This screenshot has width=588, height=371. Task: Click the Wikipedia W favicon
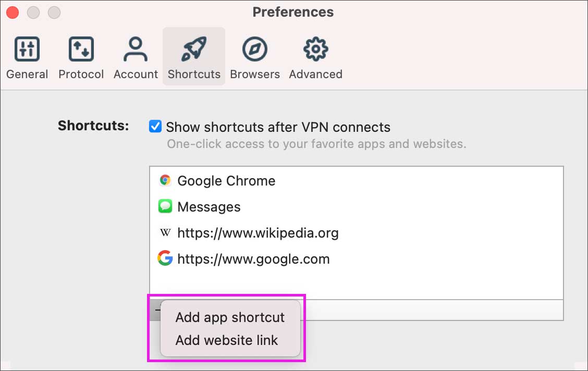(165, 233)
